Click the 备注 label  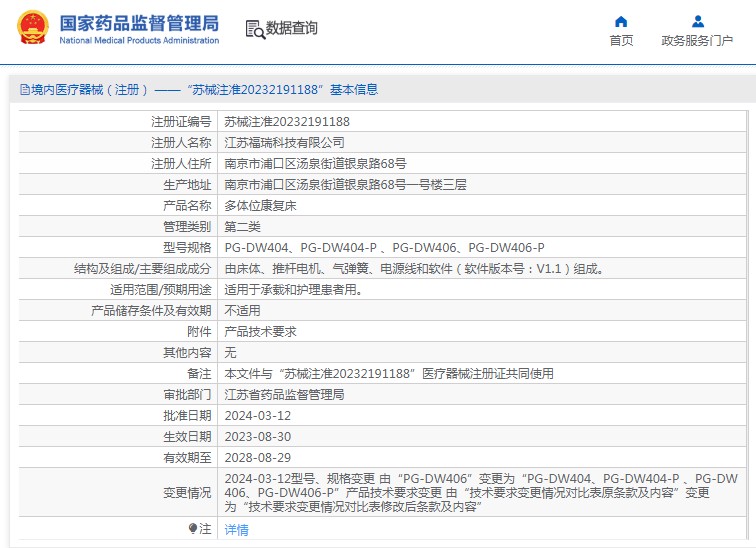point(199,374)
